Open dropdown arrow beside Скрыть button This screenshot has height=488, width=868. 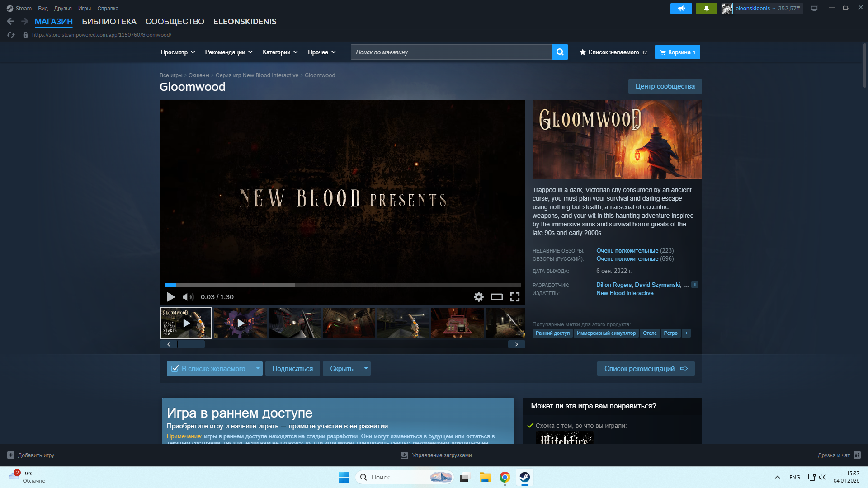(366, 369)
